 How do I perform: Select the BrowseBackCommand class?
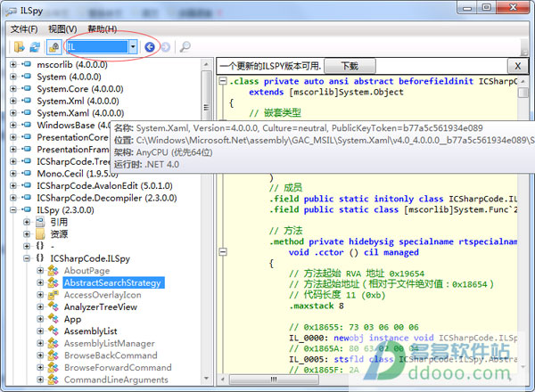point(111,355)
